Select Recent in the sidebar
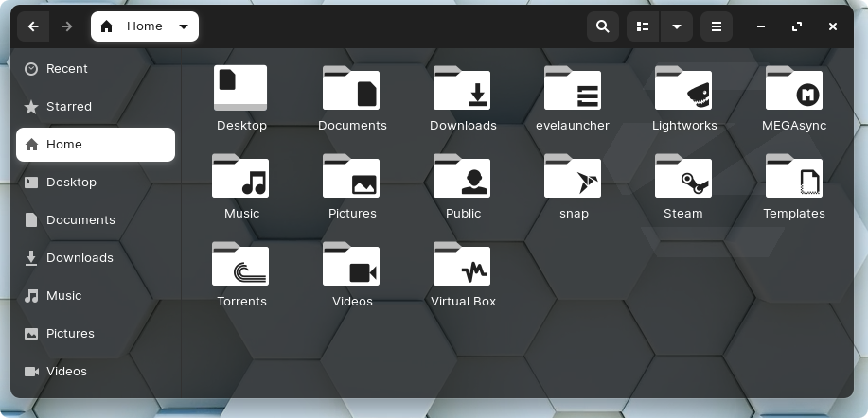 click(96, 68)
